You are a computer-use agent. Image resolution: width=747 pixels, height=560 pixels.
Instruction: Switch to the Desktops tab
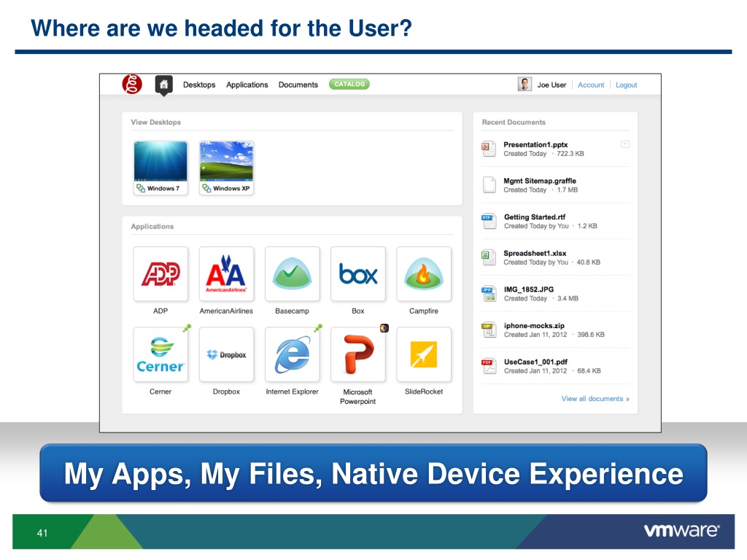pos(199,85)
